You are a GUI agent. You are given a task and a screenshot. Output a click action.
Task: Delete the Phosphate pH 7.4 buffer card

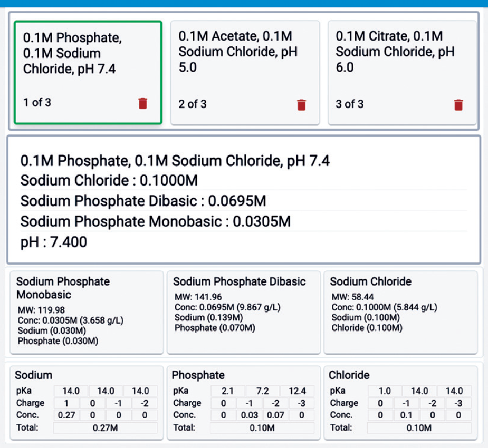tap(142, 103)
